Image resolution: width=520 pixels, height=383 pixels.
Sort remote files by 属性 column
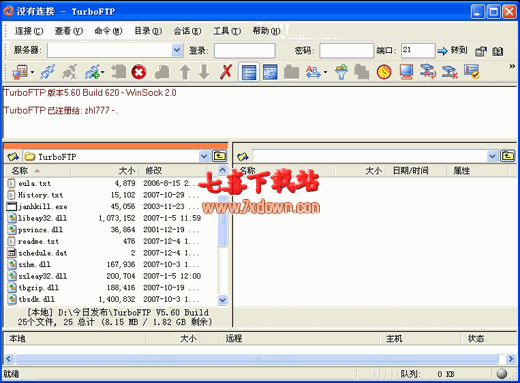click(x=477, y=171)
